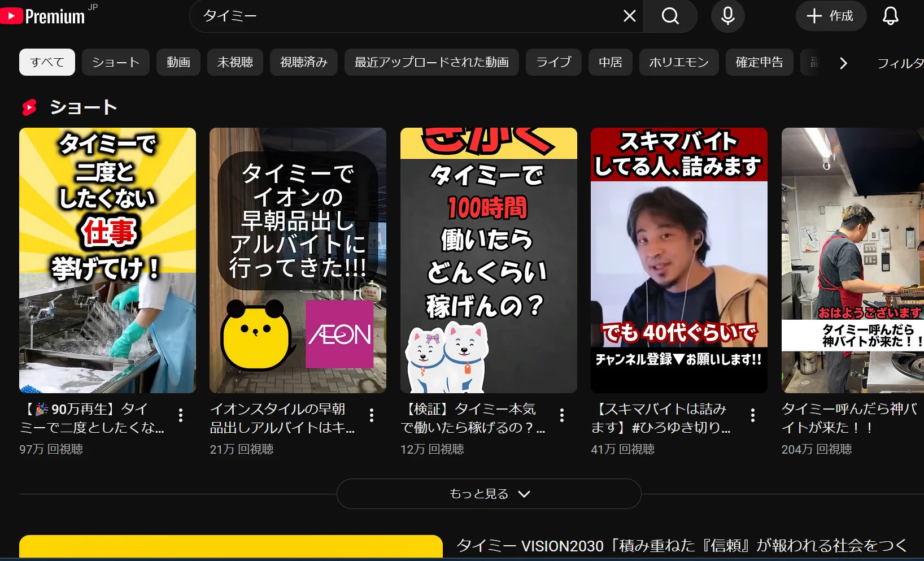Open スキマバイトしてる人、詰みます short thumbnail
Viewport: 924px width, 561px height.
coord(679,260)
